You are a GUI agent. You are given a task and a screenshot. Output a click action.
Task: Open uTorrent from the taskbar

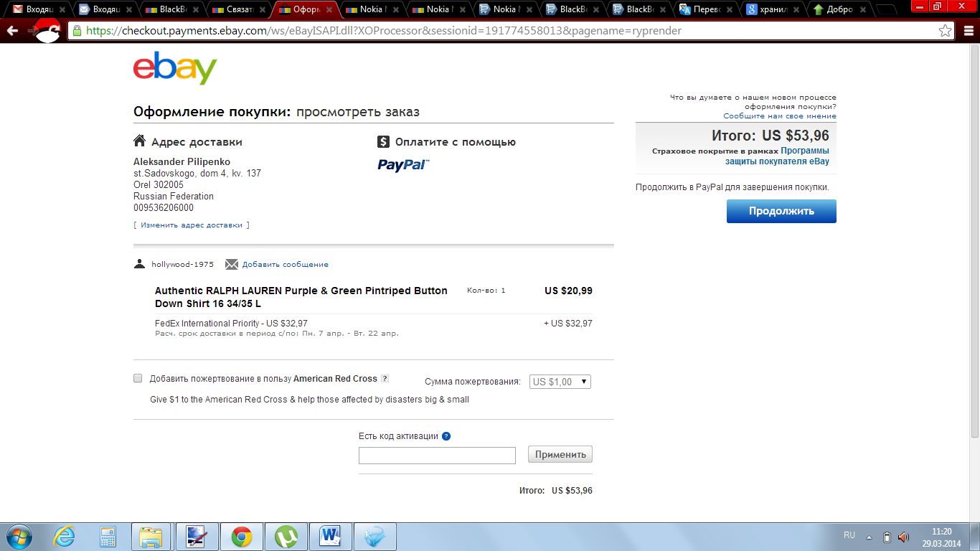[286, 537]
